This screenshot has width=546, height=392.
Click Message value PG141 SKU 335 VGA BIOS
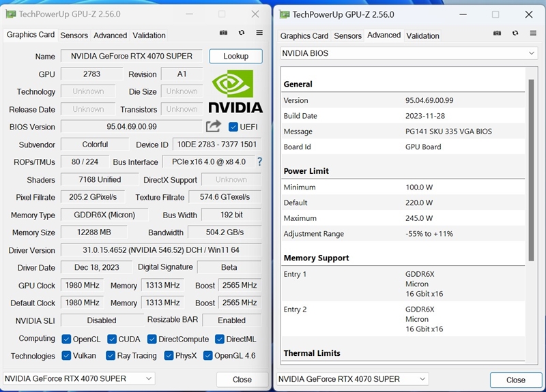pos(448,132)
